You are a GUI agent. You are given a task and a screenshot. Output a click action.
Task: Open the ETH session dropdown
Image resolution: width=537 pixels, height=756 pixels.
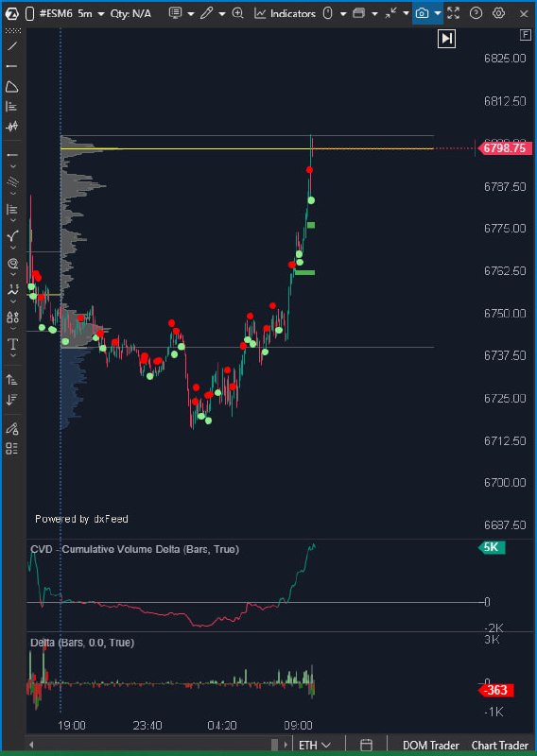(x=315, y=745)
